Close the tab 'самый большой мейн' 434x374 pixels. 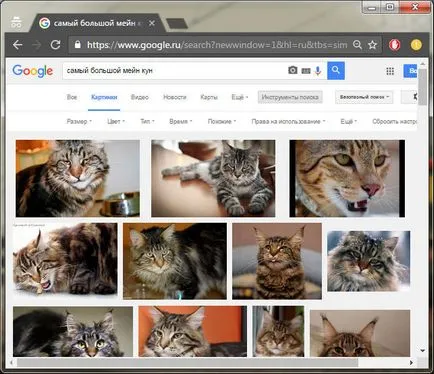point(152,23)
